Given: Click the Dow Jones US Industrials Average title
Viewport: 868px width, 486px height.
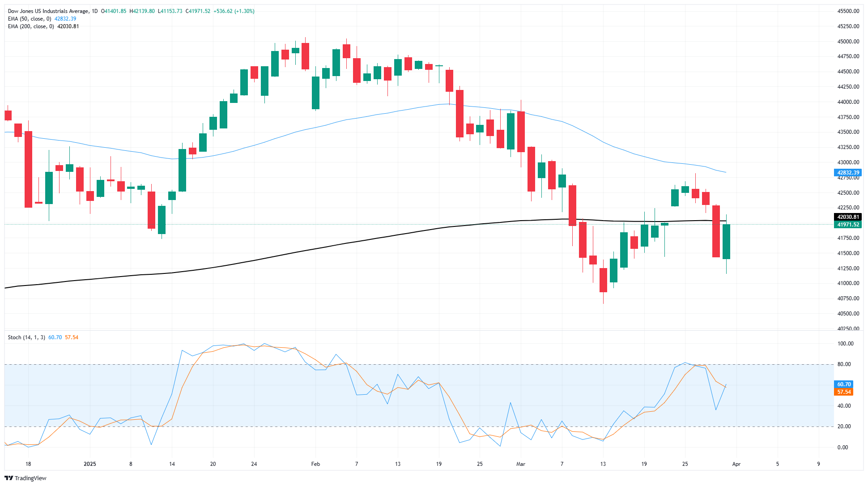Looking at the screenshot, I should click(48, 11).
